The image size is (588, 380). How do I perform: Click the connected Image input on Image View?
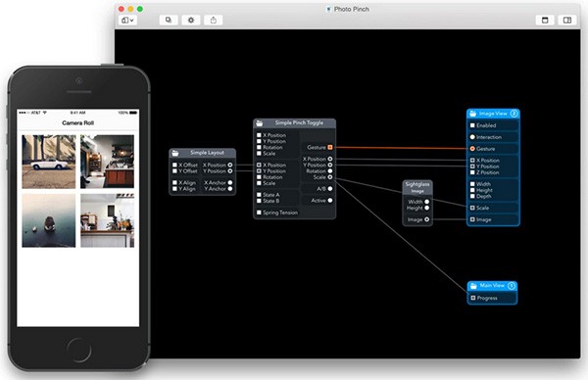tap(472, 219)
